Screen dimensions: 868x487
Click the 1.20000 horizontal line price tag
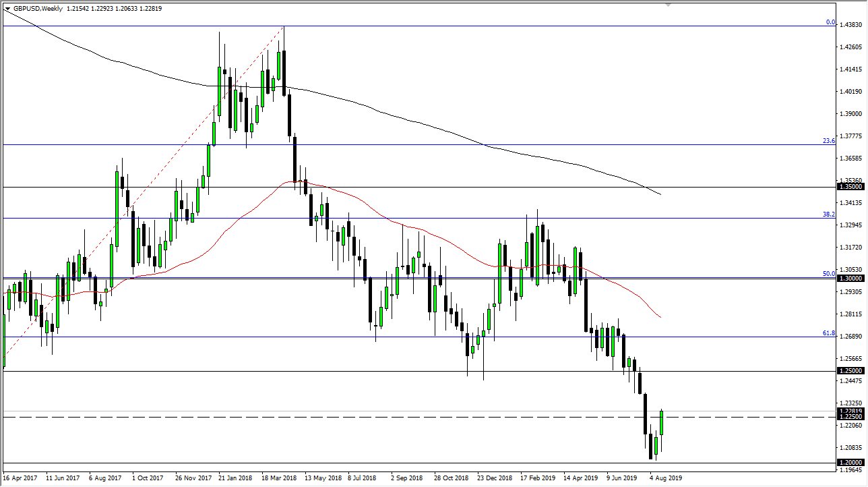coord(850,462)
